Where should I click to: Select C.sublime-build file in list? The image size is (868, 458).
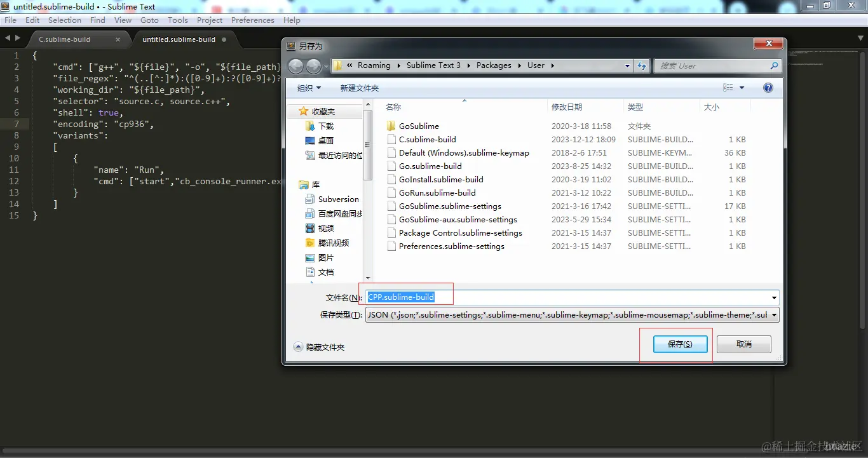click(427, 139)
